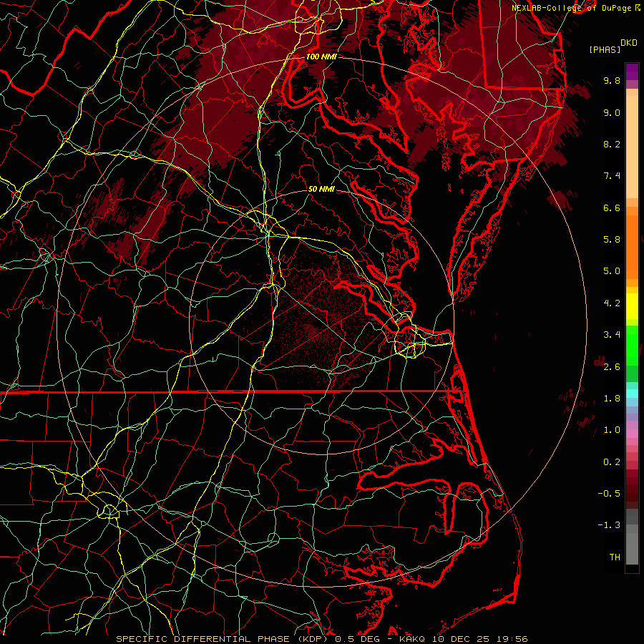Click the 5.0 scale value

point(612,271)
